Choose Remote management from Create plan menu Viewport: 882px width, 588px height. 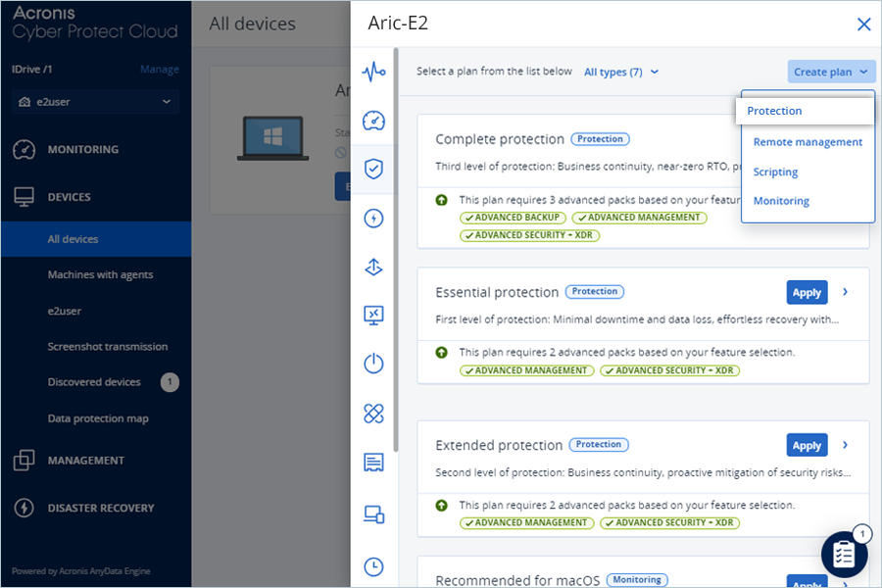pos(808,142)
